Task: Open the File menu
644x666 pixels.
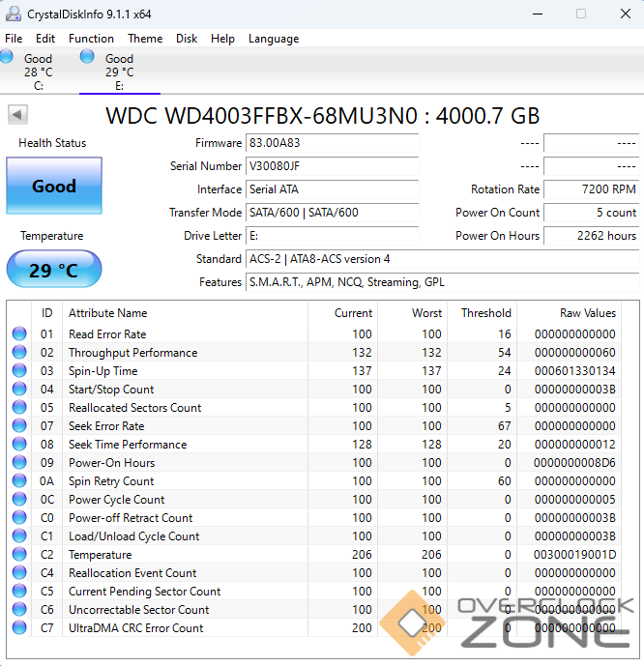Action: 14,39
